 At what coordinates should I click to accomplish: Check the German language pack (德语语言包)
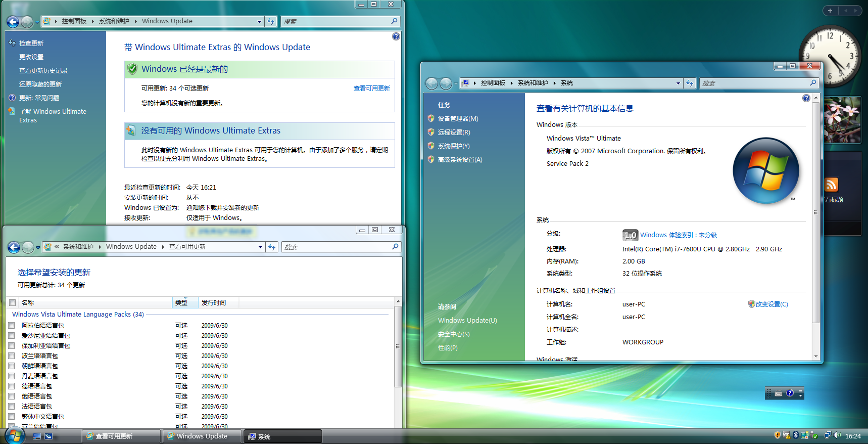click(x=12, y=386)
